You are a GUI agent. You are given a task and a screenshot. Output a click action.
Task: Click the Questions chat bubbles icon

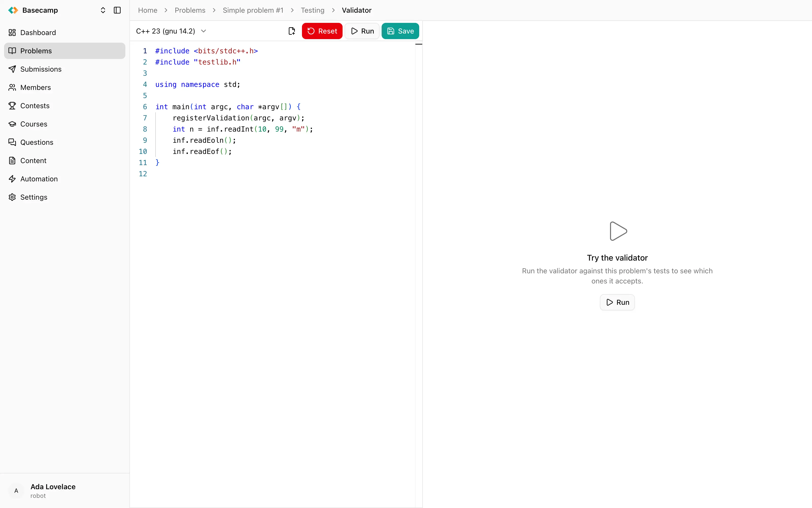[x=12, y=142]
